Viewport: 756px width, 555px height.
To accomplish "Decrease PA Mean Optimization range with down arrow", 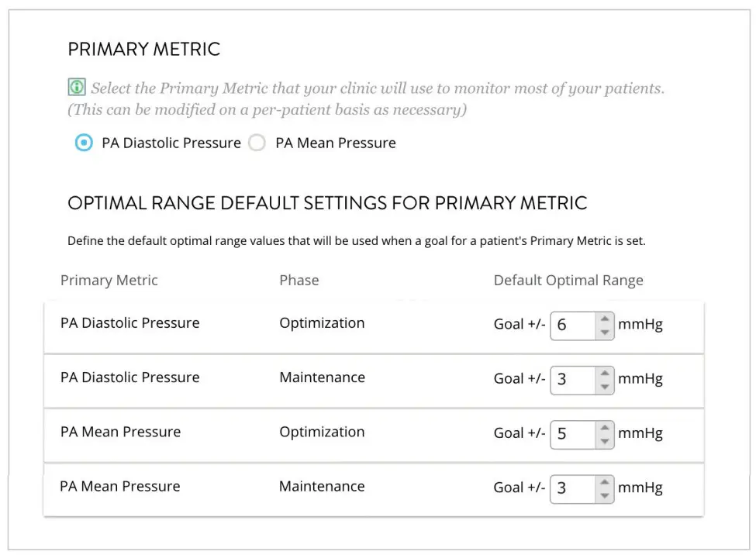I will (x=604, y=441).
